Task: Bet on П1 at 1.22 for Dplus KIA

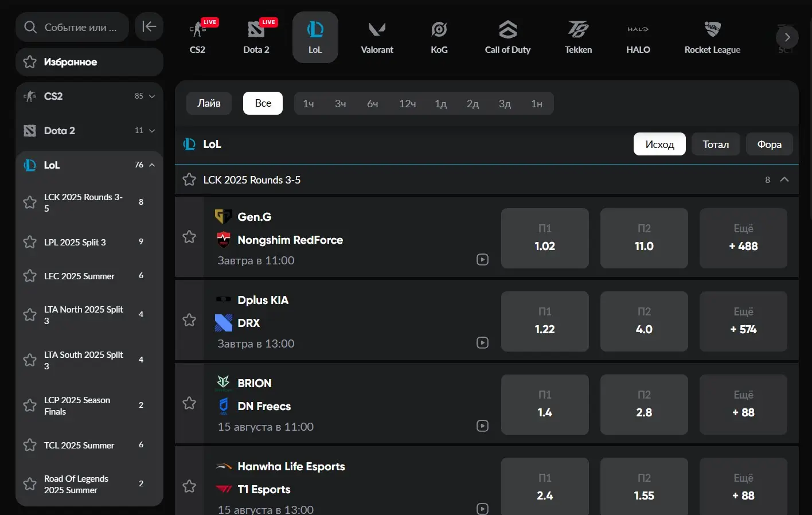Action: [x=545, y=321]
